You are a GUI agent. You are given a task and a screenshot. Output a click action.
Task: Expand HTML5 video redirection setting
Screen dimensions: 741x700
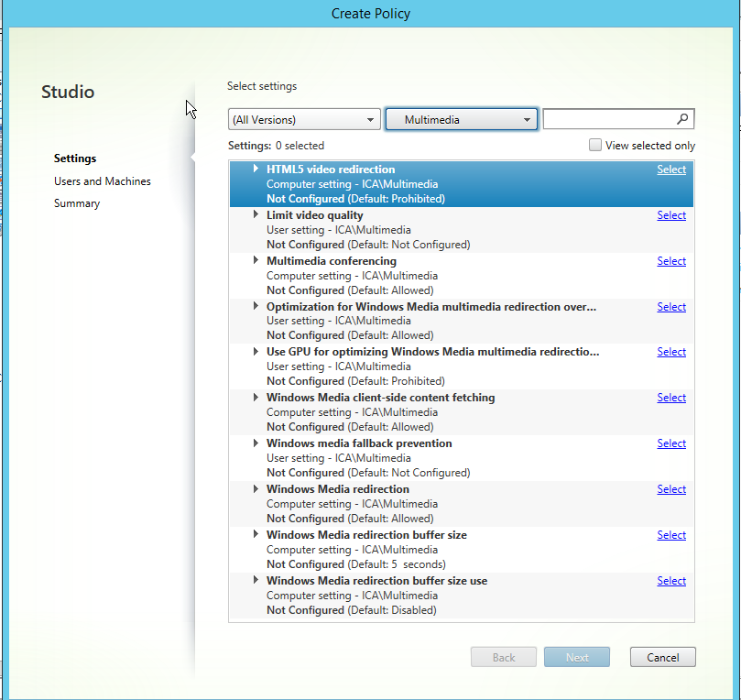pos(256,169)
